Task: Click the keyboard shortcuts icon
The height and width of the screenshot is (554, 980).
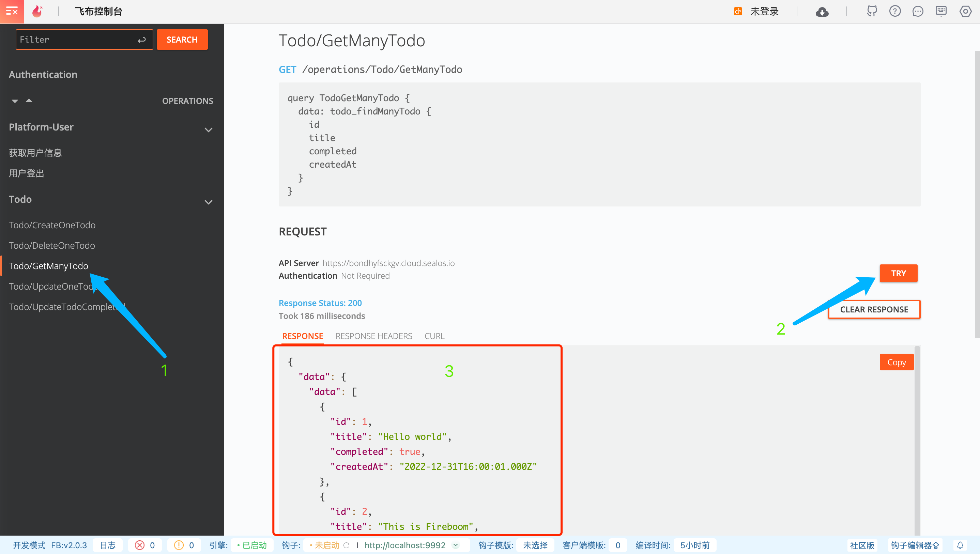Action: [941, 12]
